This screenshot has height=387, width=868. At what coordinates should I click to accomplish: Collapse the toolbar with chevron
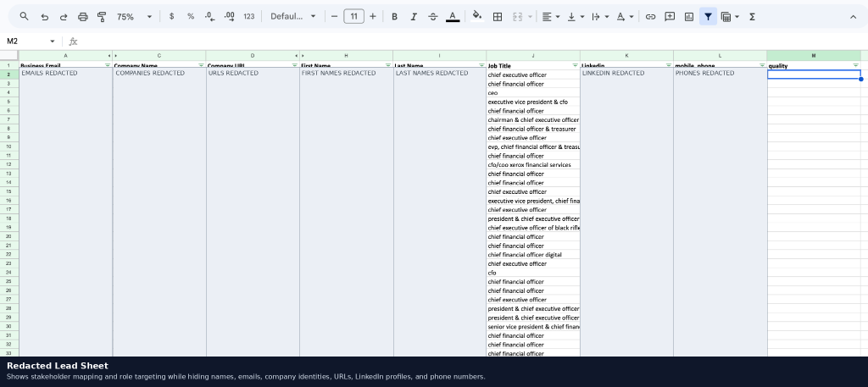(853, 17)
